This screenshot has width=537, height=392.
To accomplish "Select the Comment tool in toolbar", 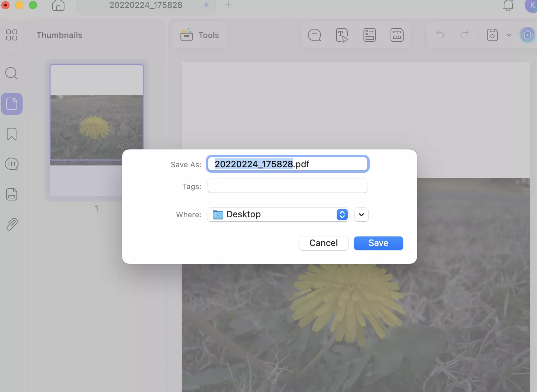I will 314,35.
